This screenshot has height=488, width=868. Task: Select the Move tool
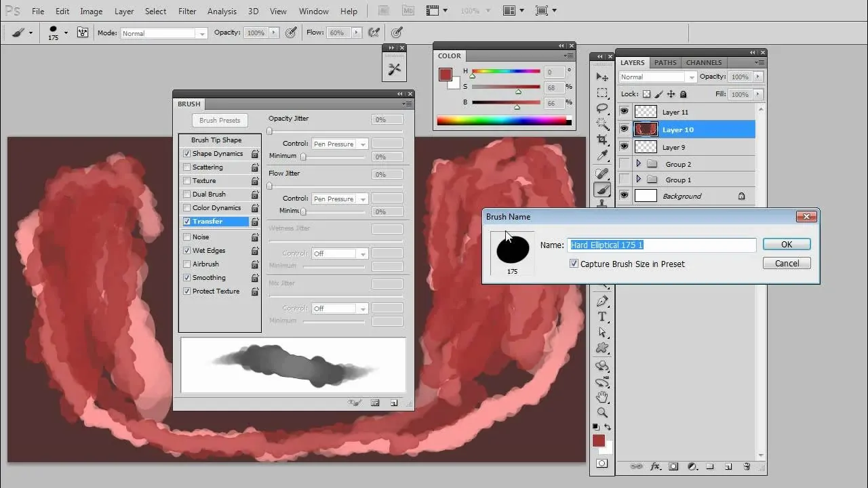pos(602,77)
